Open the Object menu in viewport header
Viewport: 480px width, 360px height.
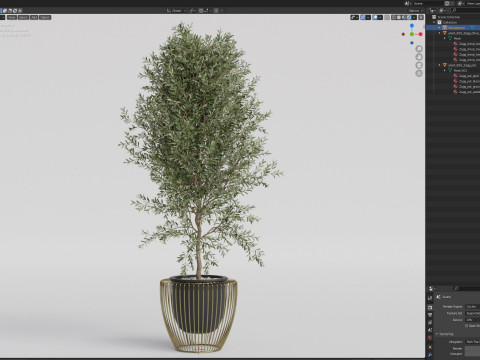pos(45,17)
